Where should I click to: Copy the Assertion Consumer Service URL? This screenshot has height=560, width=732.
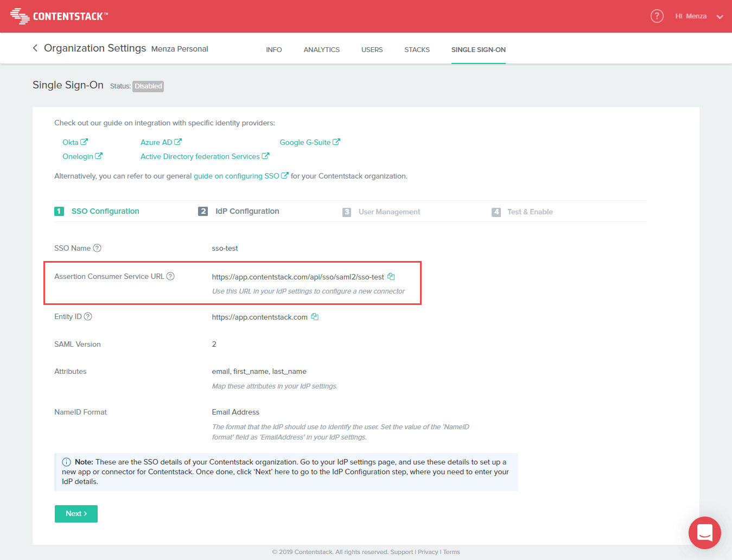[391, 277]
